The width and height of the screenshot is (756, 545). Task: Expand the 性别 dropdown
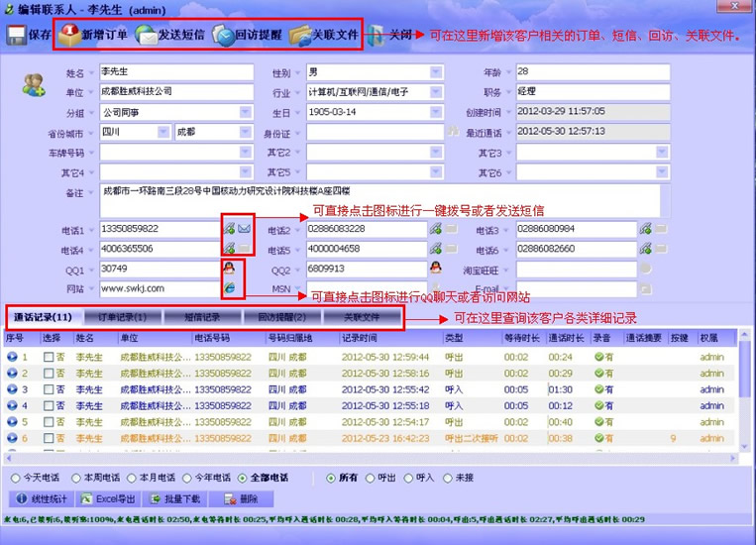pos(436,73)
